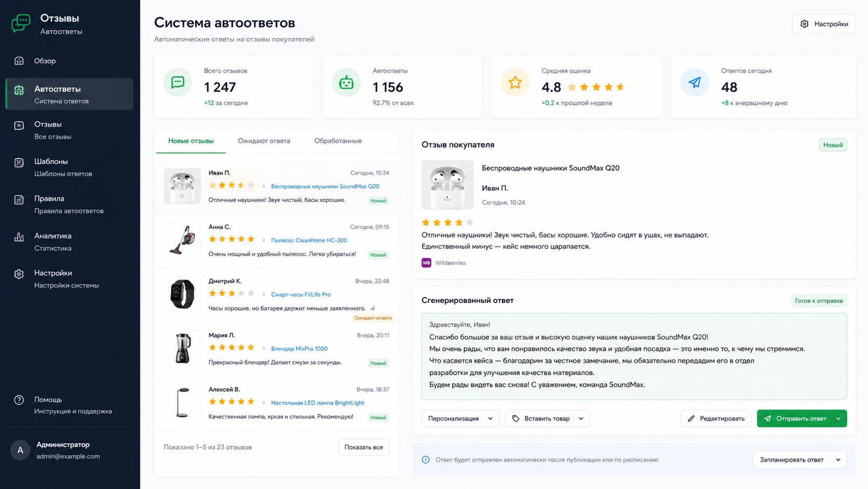The image size is (868, 489).
Task: Click lamp thumbnail in Алексей В. review
Action: point(182,403)
